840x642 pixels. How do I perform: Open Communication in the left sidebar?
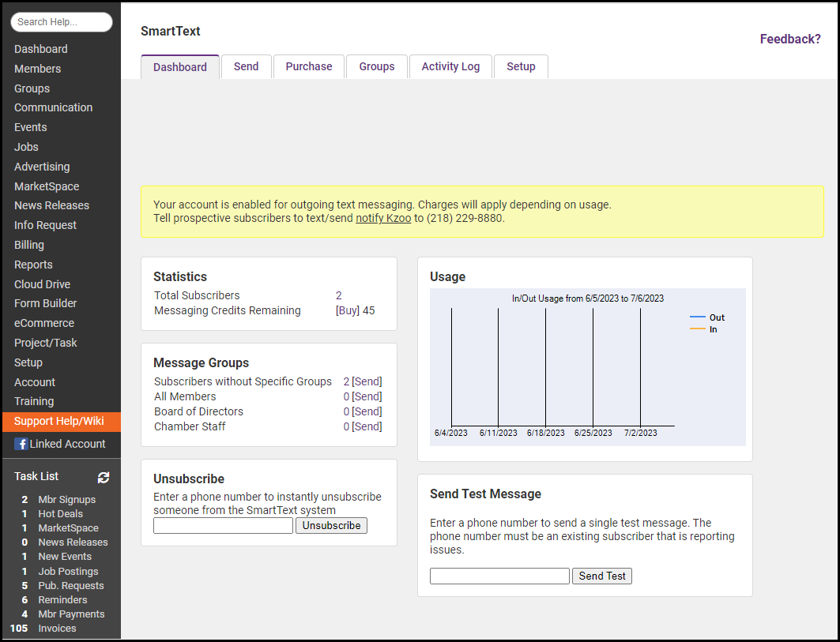click(53, 107)
